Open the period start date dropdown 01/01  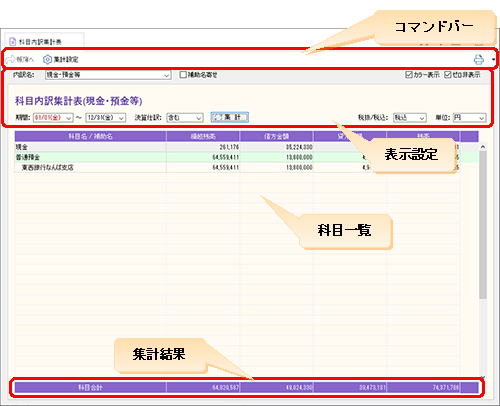click(x=53, y=118)
